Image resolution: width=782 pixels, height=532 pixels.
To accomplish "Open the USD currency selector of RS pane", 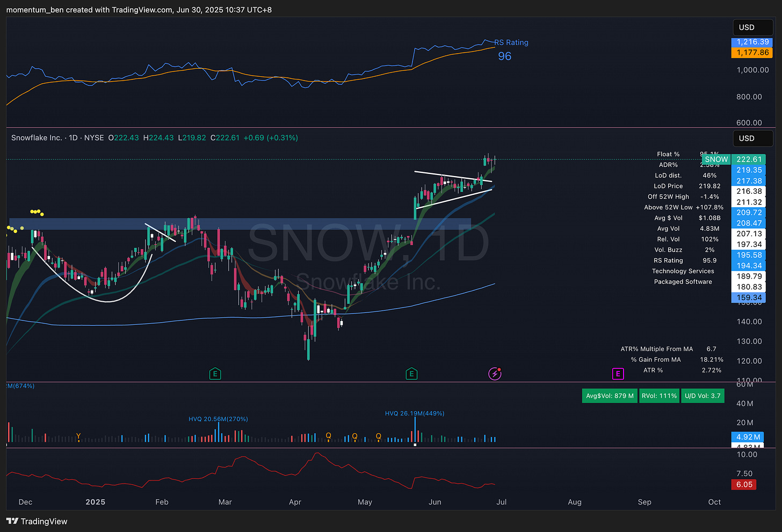I will 753,27.
